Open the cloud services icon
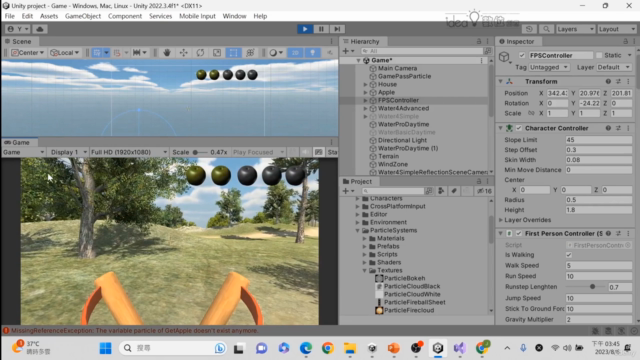This screenshot has width=640, height=360. click(x=40, y=29)
